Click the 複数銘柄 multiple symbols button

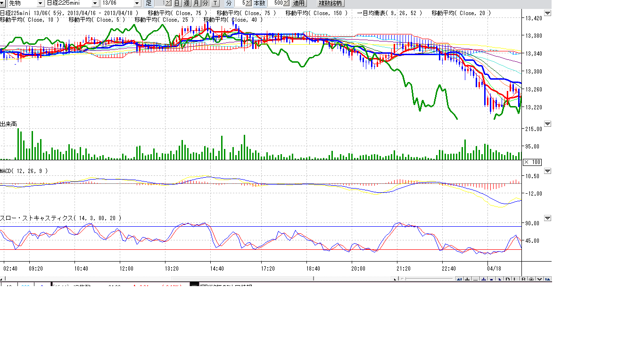pyautogui.click(x=331, y=3)
